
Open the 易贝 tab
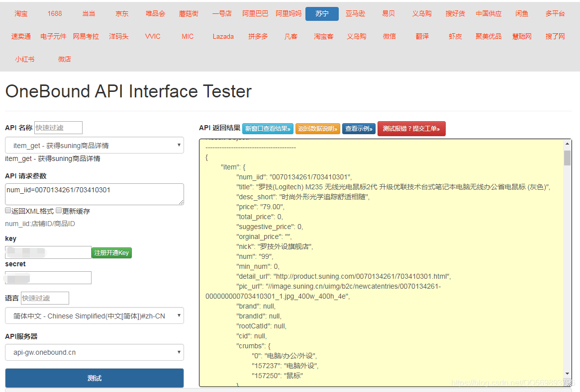[x=388, y=14]
